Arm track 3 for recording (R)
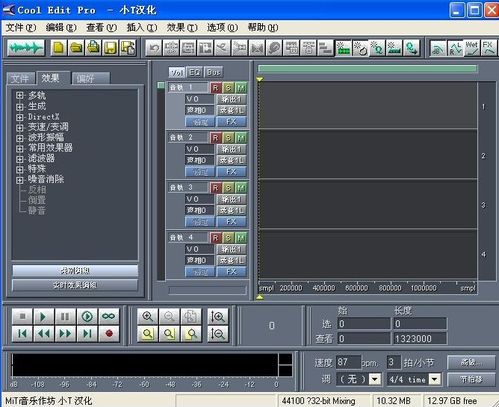 pos(216,188)
